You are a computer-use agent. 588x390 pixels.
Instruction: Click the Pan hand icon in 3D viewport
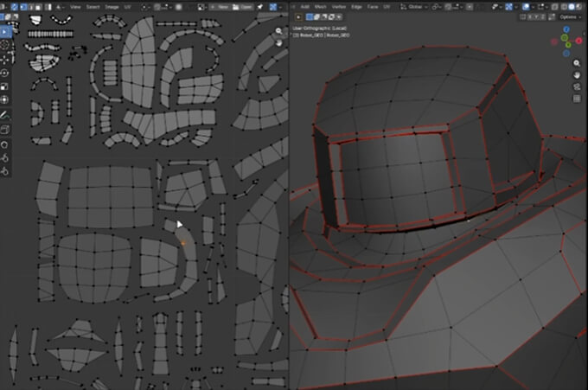click(x=578, y=76)
